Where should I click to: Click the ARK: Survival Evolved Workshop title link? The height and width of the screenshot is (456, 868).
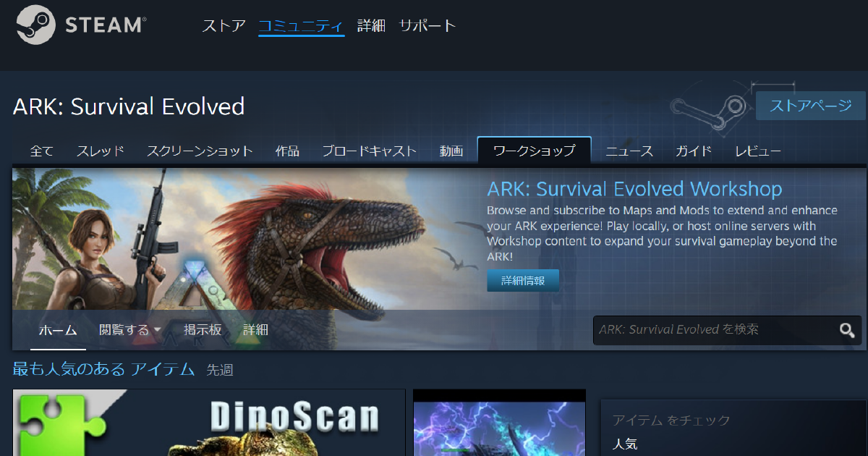[x=634, y=190]
